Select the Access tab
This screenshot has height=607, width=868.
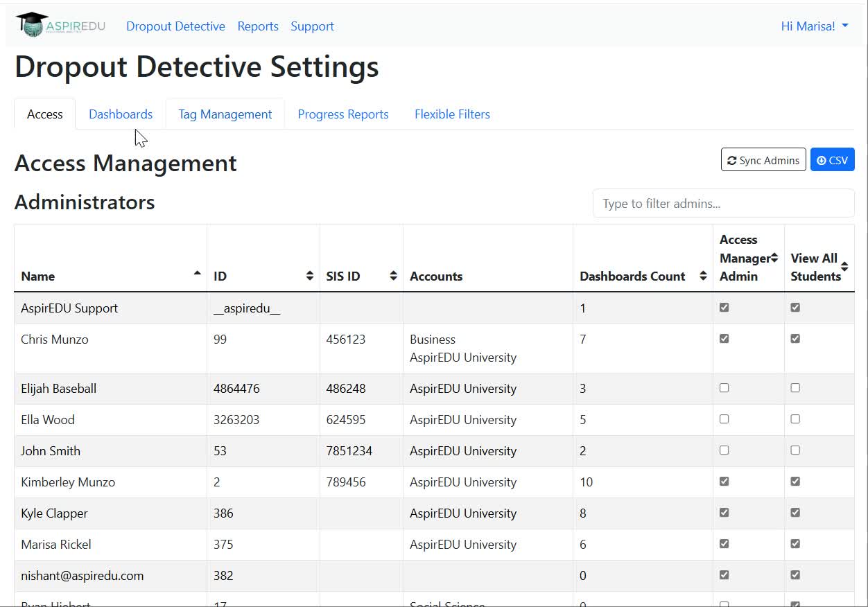pyautogui.click(x=45, y=114)
